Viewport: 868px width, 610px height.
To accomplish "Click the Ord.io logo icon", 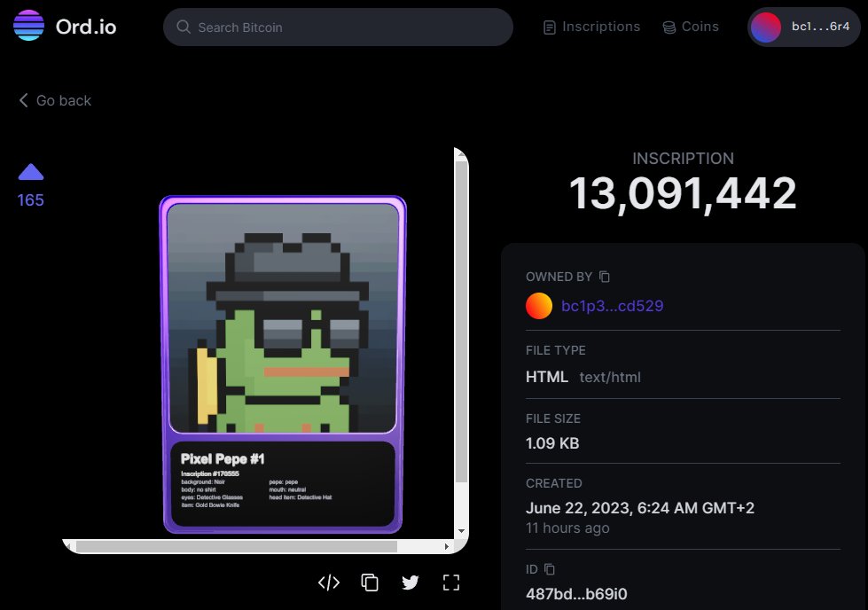I will pyautogui.click(x=28, y=26).
